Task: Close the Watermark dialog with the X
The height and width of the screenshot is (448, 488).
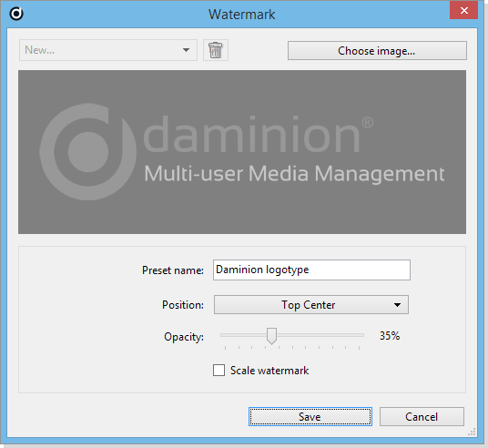Action: pyautogui.click(x=463, y=11)
